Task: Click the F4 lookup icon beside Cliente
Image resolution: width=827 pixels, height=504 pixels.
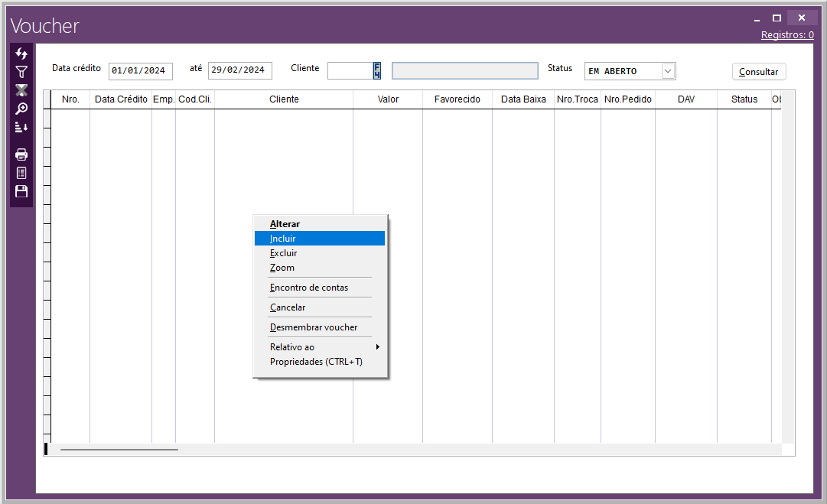Action: tap(376, 70)
